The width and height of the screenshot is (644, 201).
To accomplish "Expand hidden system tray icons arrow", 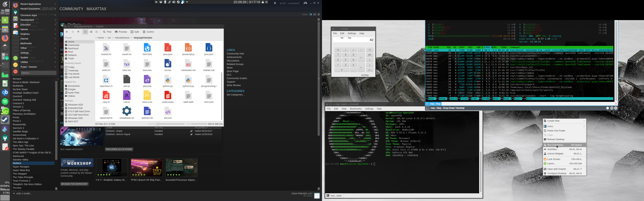I will coord(187,2).
